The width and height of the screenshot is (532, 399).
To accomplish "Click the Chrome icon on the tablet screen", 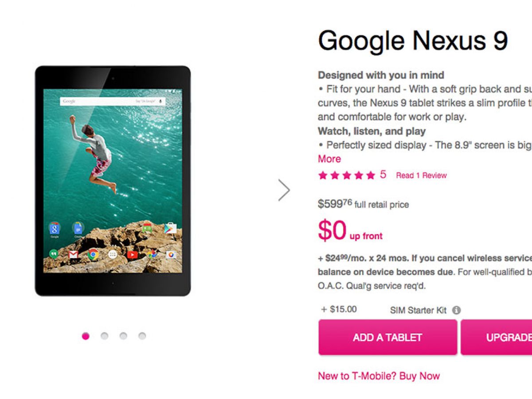I will [x=93, y=254].
